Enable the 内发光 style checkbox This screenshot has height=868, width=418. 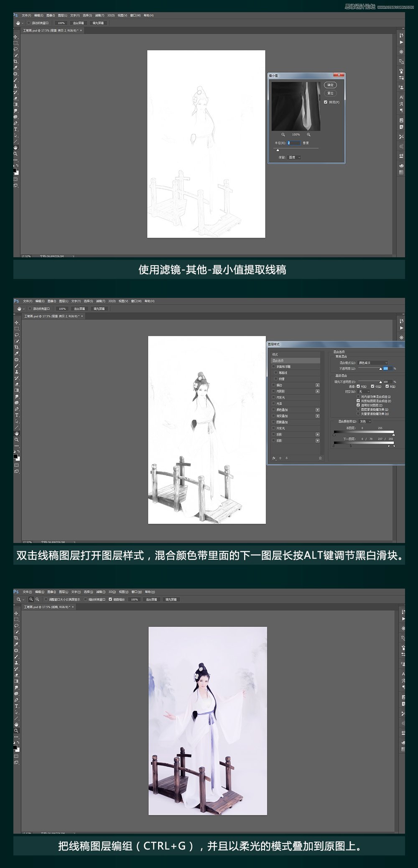tap(274, 397)
